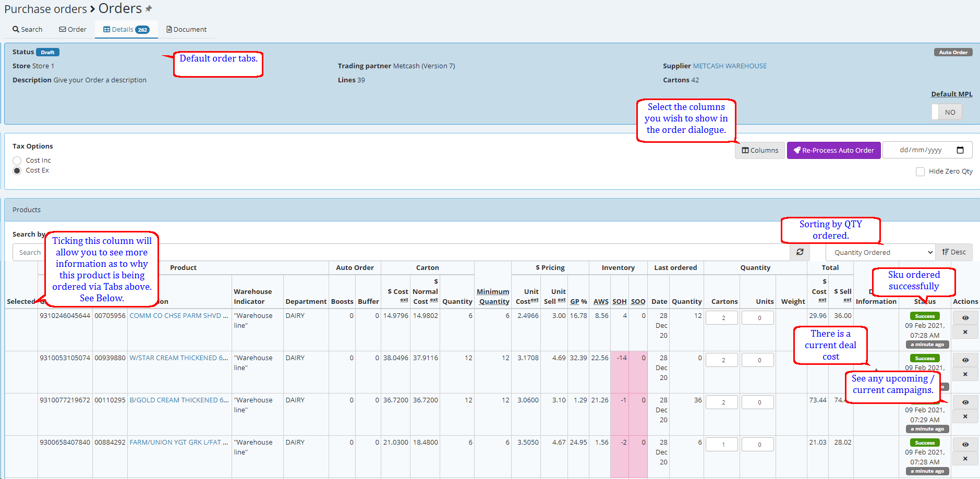This screenshot has height=479, width=980.
Task: Select the Cost Ex tax option
Action: pyautogui.click(x=17, y=170)
